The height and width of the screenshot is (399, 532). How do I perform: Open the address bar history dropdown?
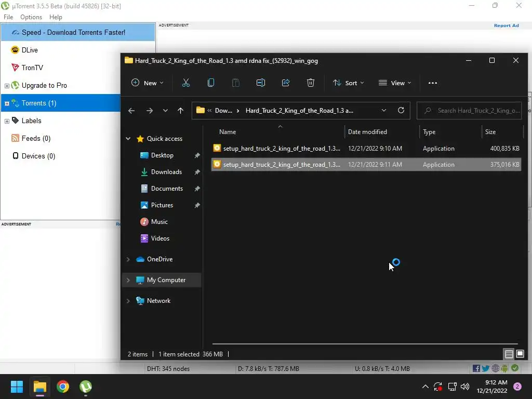pyautogui.click(x=384, y=110)
